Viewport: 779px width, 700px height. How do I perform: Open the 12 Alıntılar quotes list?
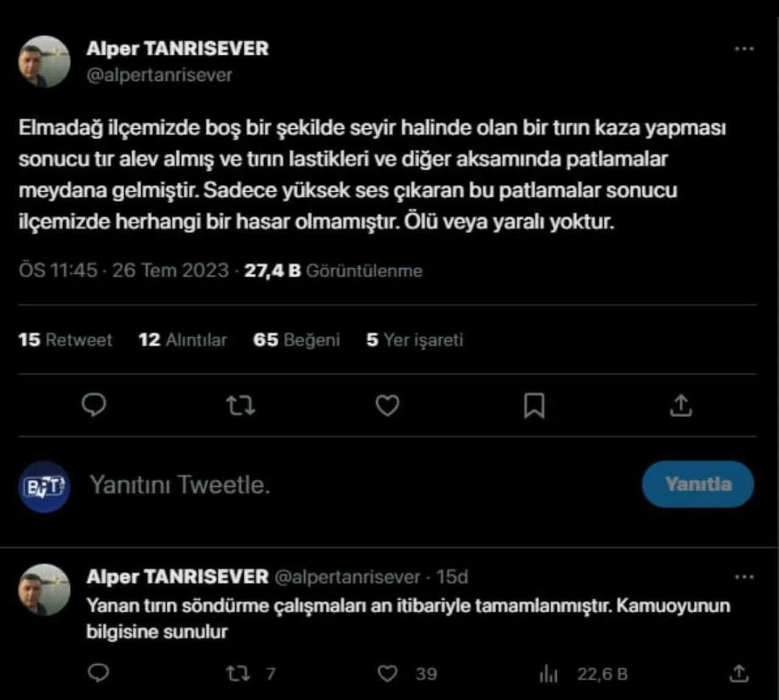click(182, 339)
